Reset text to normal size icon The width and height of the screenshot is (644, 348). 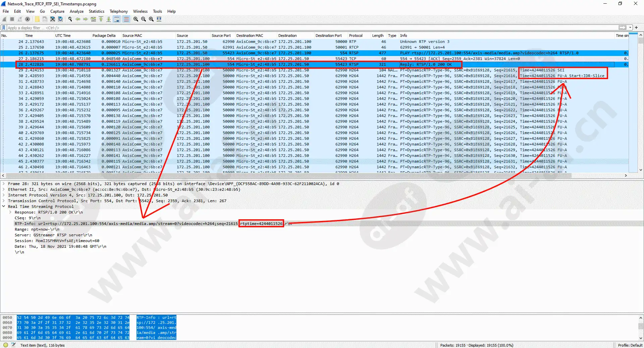tap(151, 19)
